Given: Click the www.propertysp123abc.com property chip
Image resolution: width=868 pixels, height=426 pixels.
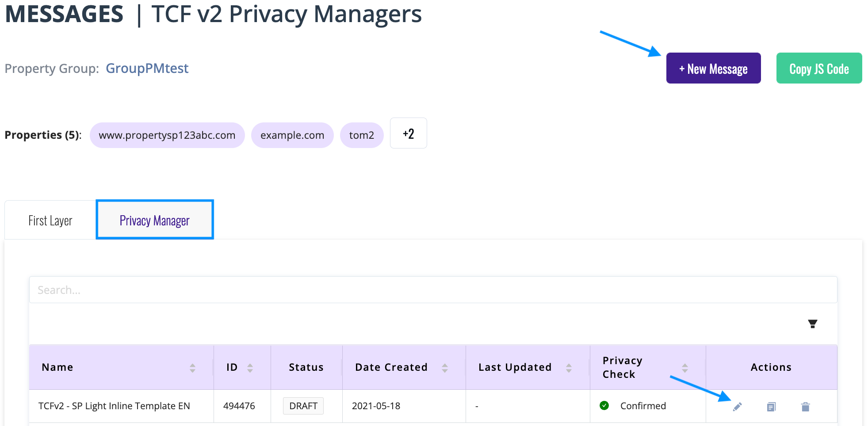Looking at the screenshot, I should click(x=167, y=135).
